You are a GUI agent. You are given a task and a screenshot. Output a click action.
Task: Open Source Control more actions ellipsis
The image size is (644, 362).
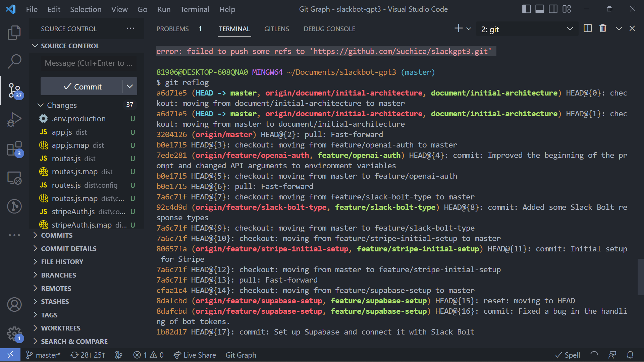[130, 28]
